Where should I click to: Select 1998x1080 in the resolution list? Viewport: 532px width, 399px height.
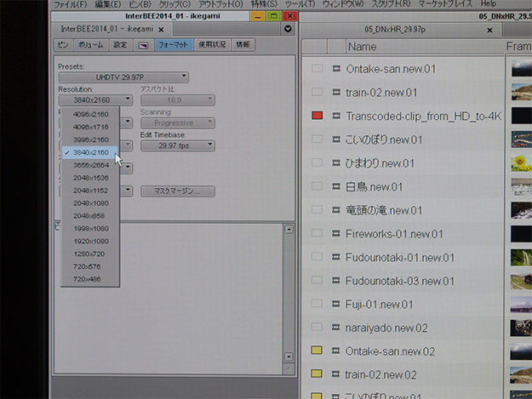tap(90, 229)
